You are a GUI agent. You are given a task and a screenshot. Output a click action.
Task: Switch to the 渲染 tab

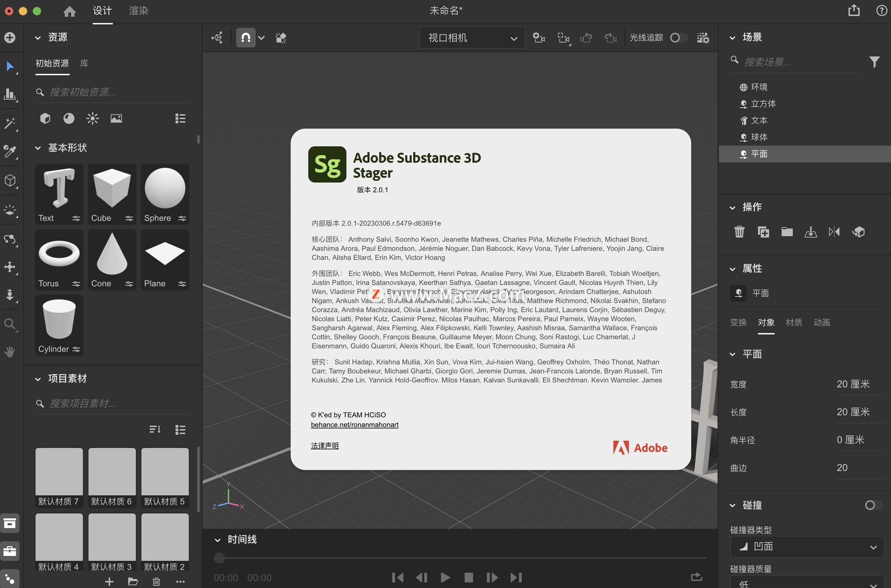[x=138, y=11]
